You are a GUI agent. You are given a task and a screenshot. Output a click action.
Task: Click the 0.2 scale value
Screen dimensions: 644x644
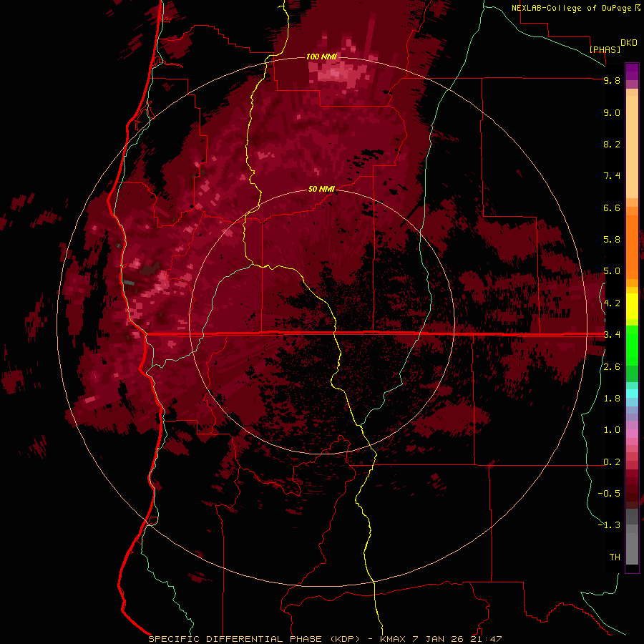point(612,462)
